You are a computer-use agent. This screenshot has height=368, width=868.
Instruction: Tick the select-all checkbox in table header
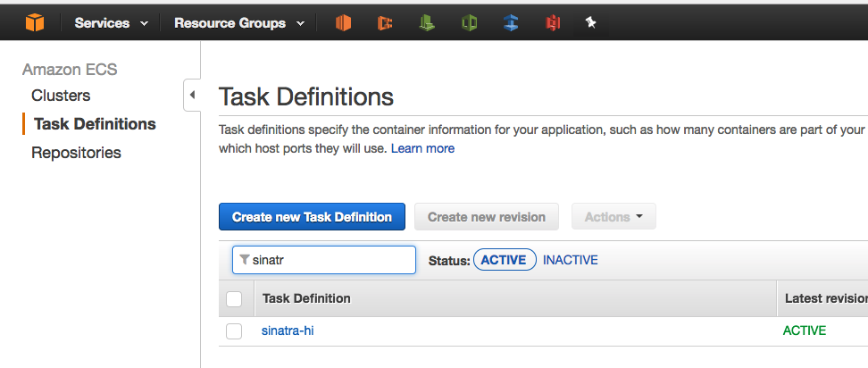234,299
